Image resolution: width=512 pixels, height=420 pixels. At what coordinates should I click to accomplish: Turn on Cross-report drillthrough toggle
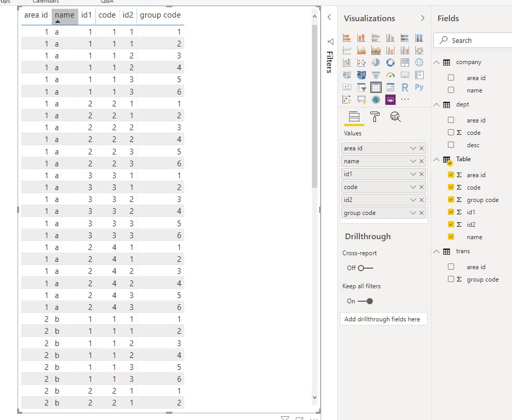[366, 268]
